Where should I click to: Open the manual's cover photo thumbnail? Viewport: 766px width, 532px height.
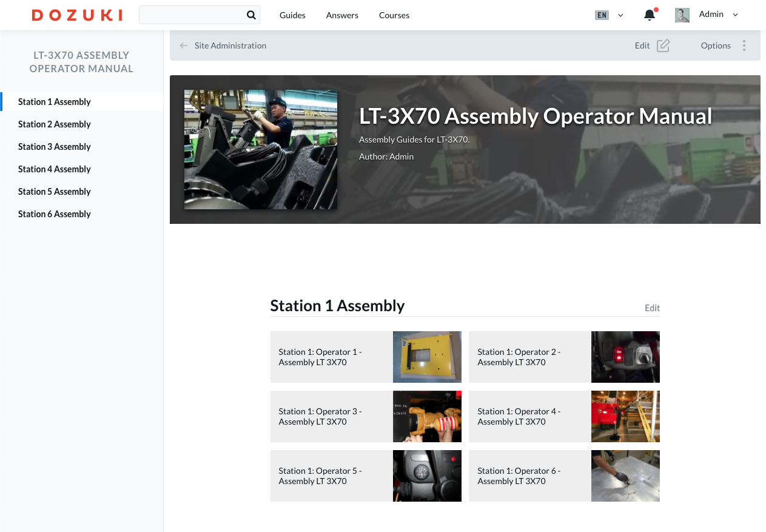pos(261,149)
